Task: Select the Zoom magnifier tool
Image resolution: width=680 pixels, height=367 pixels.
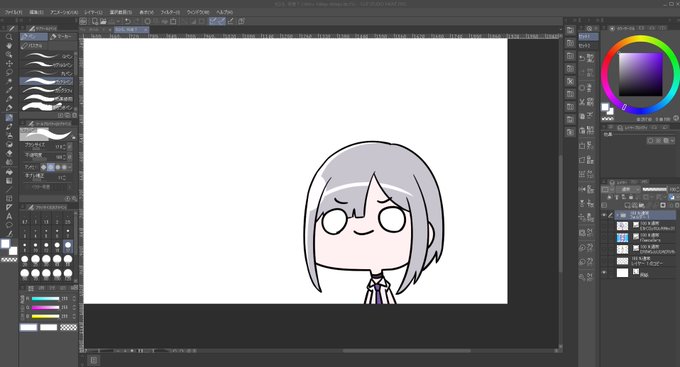Action: pos(9,37)
